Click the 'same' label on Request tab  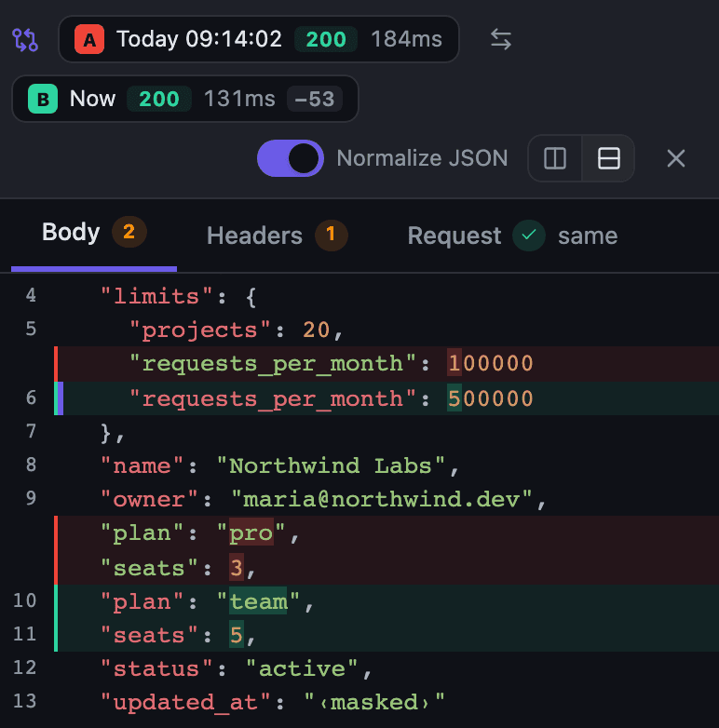[x=588, y=236]
